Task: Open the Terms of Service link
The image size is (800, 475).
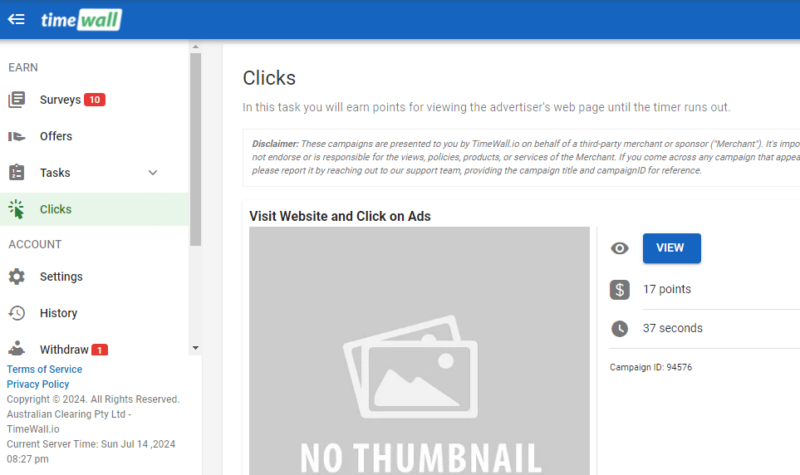Action: [x=44, y=370]
